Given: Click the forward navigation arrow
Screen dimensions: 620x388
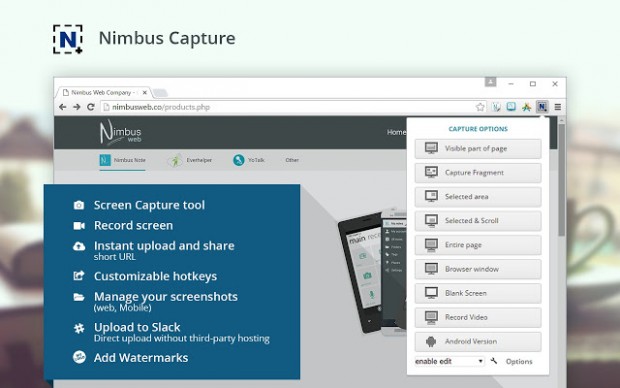Looking at the screenshot, I should tap(76, 107).
